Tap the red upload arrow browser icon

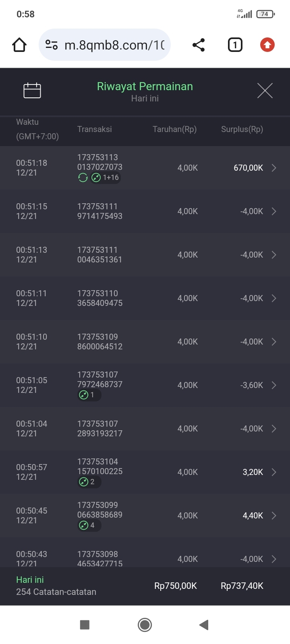tap(267, 45)
